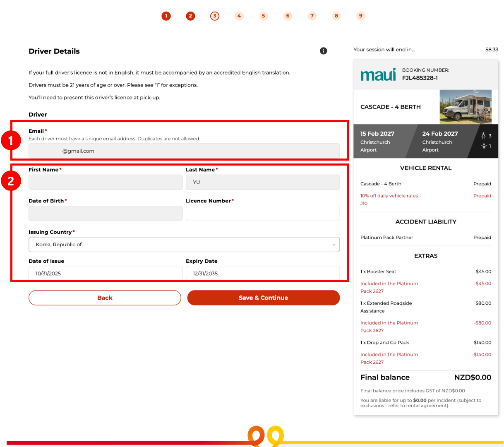Click the '1 x Booster Seat' extra
This screenshot has height=447, width=504.
click(x=378, y=272)
